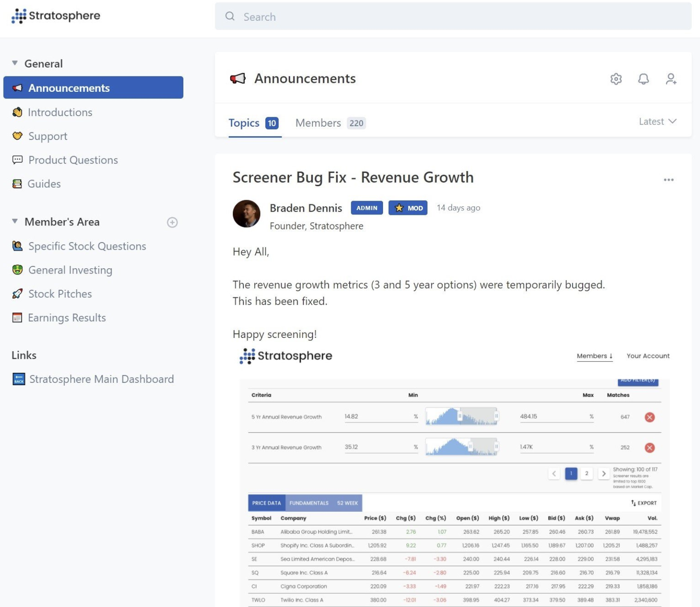
Task: Open the Guides channel
Action: pyautogui.click(x=44, y=184)
